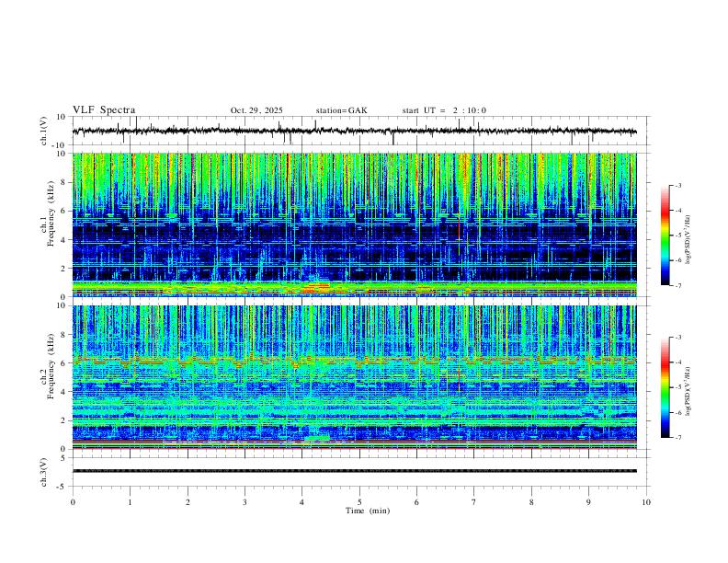
Task: Click the "station=GAK" header label
Action: pyautogui.click(x=341, y=110)
